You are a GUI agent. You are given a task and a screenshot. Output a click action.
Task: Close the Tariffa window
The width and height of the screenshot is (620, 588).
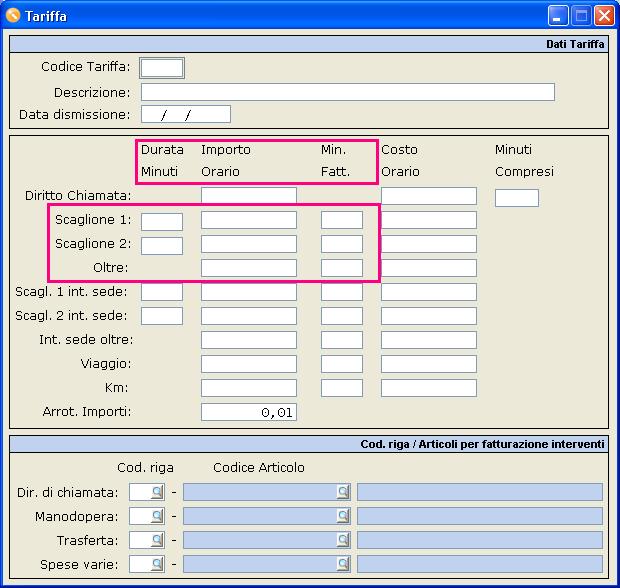click(605, 16)
